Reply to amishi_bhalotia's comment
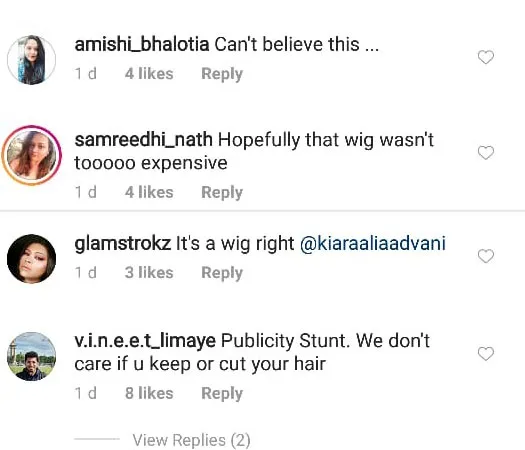The width and height of the screenshot is (525, 450). pyautogui.click(x=222, y=74)
